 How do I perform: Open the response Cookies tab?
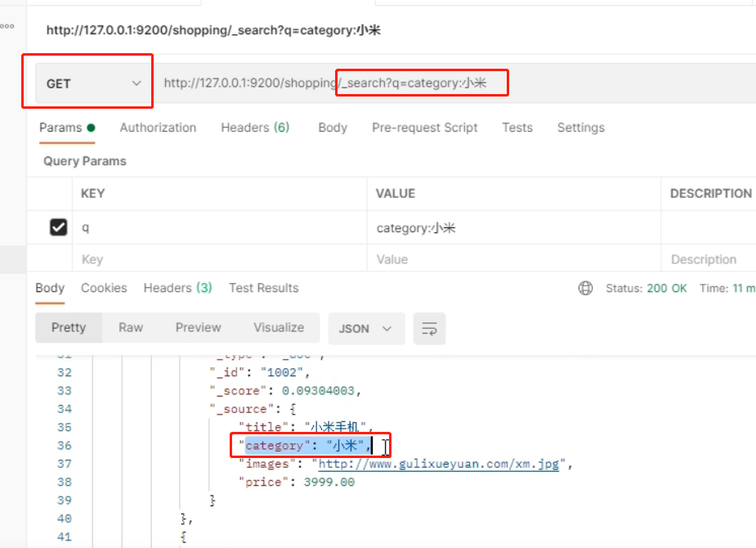pyautogui.click(x=104, y=288)
